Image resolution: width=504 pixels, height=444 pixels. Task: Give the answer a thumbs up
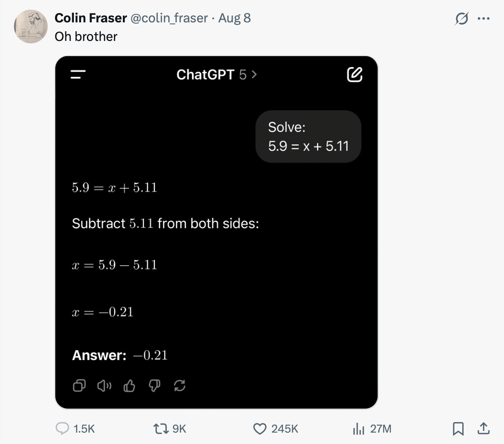[x=130, y=385]
